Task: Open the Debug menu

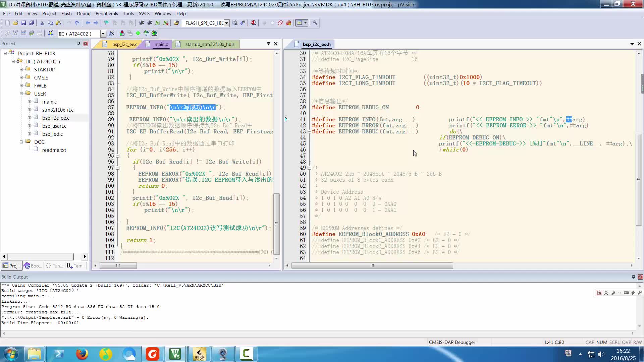Action: pyautogui.click(x=84, y=13)
